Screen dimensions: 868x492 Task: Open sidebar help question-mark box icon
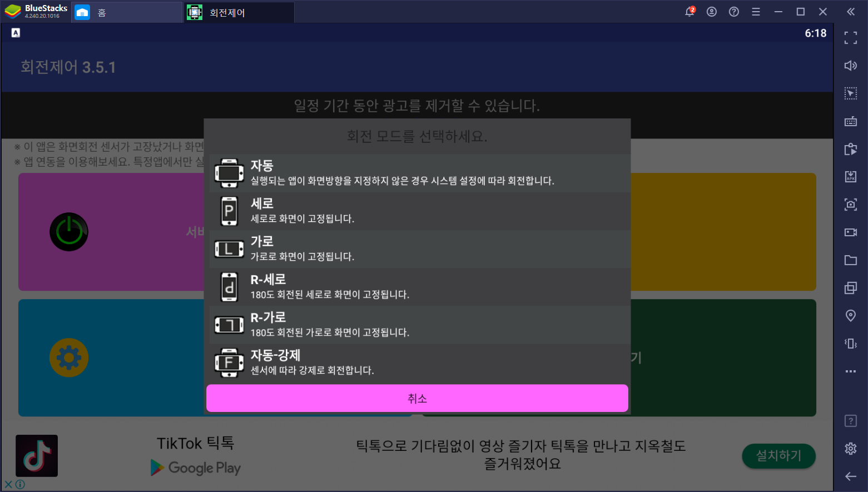[851, 421]
